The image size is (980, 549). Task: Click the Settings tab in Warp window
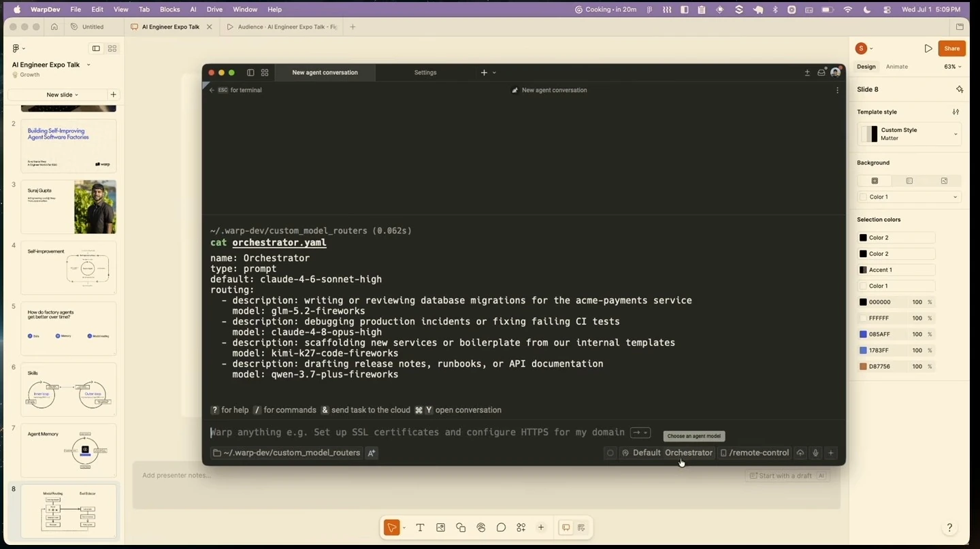click(x=425, y=72)
